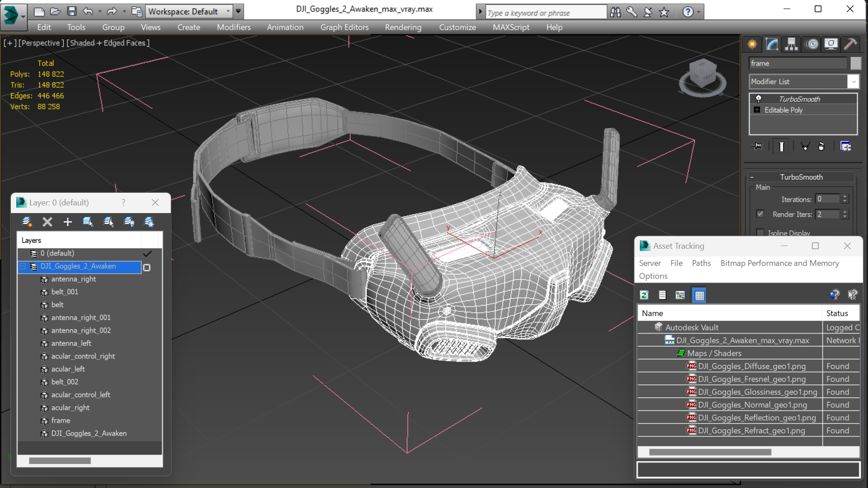
Task: Save the scene using the floppy disk icon
Action: coord(72,11)
